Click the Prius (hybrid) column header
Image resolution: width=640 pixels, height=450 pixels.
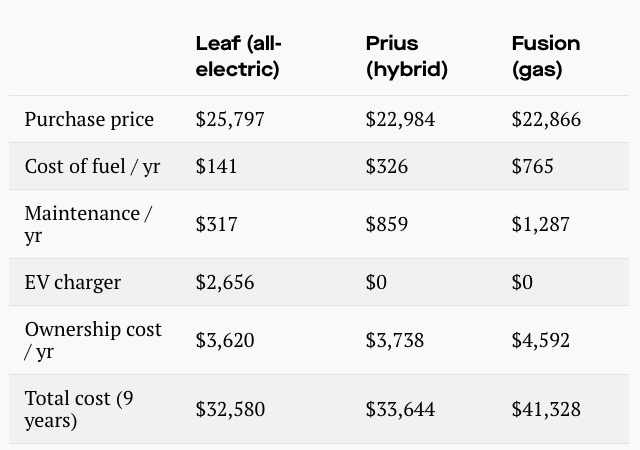tap(407, 56)
